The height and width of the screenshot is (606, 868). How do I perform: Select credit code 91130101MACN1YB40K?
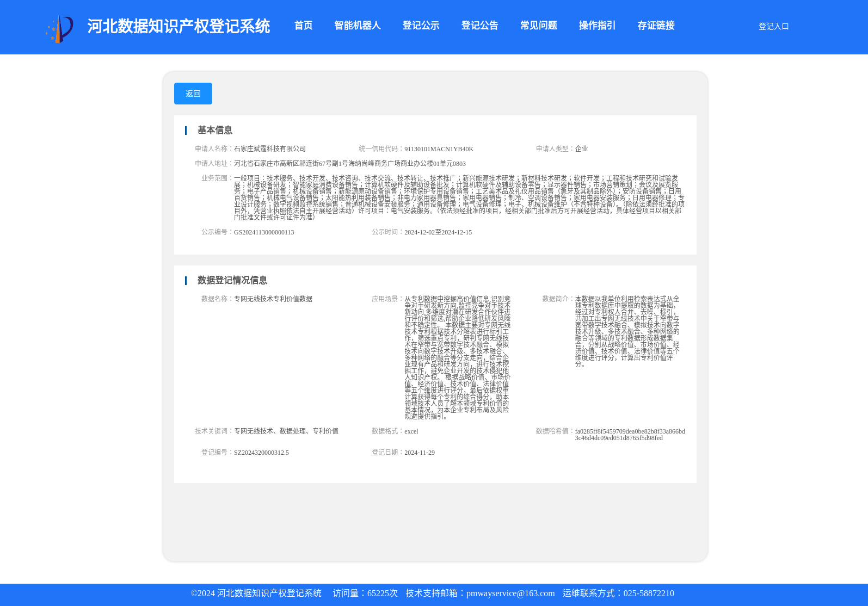439,149
